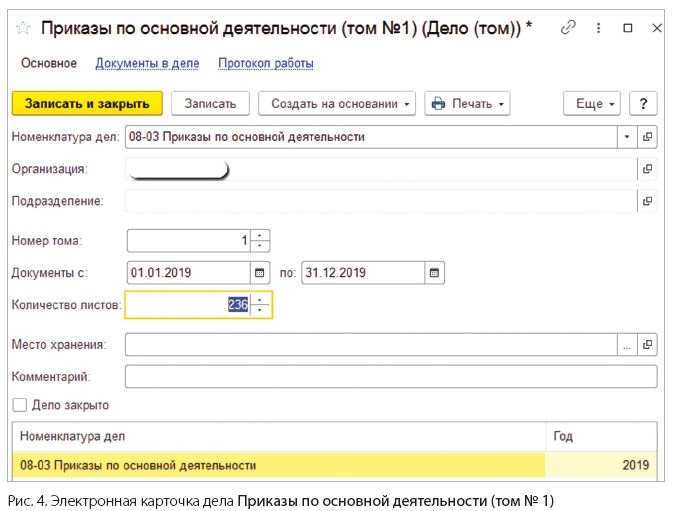
Task: Open the three-dot options menu in title bar
Action: pyautogui.click(x=598, y=28)
